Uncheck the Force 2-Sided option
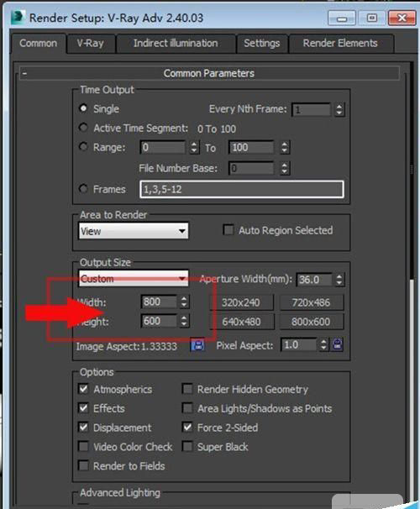This screenshot has width=420, height=509. pyautogui.click(x=187, y=428)
